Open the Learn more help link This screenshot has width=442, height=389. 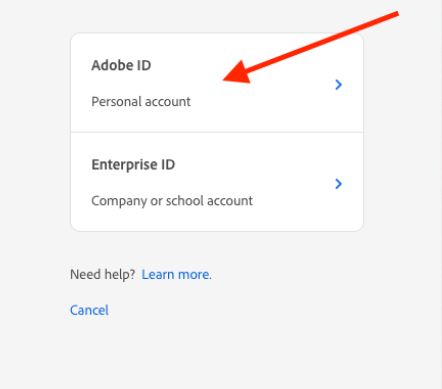176,275
